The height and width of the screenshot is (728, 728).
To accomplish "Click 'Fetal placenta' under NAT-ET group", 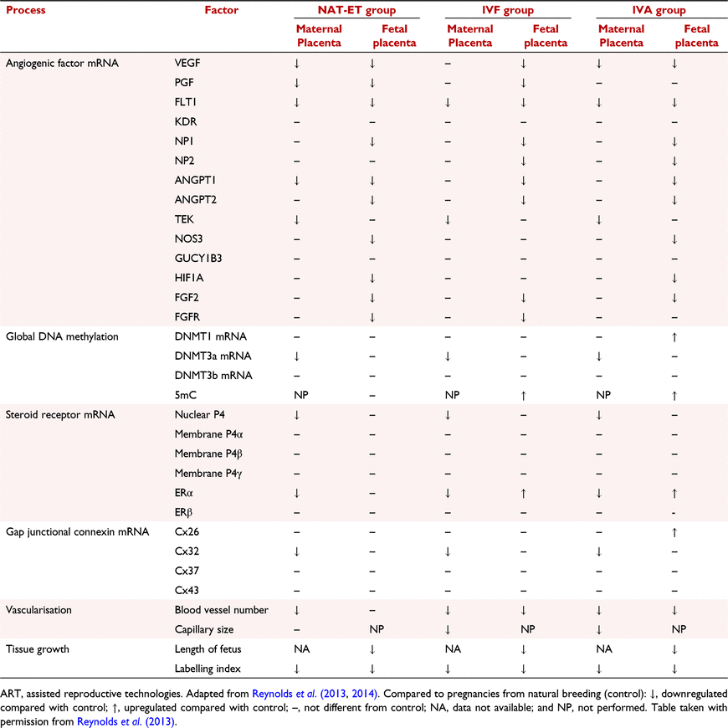I will pyautogui.click(x=394, y=36).
